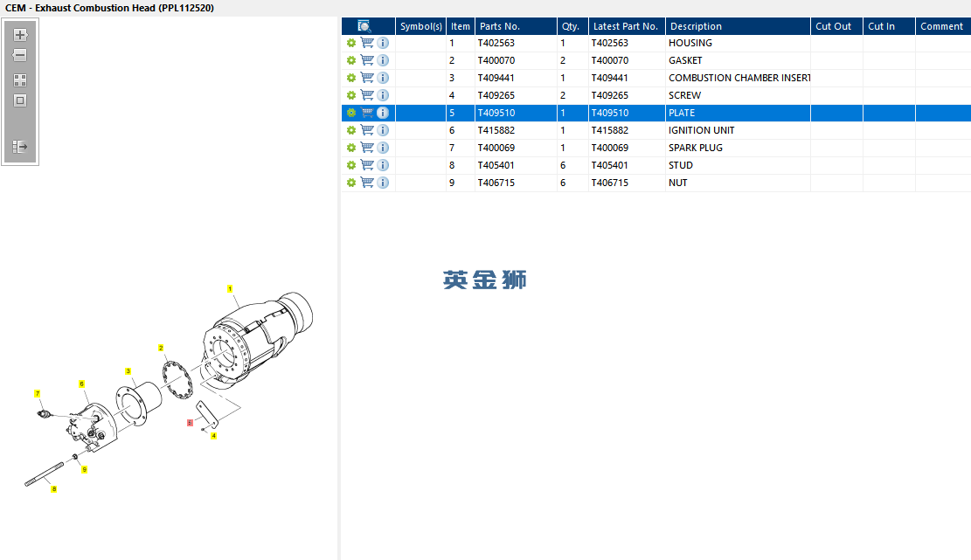Select the COMBUSTION CHAMBER INSERT row
Image resolution: width=971 pixels, height=560 pixels.
click(656, 78)
